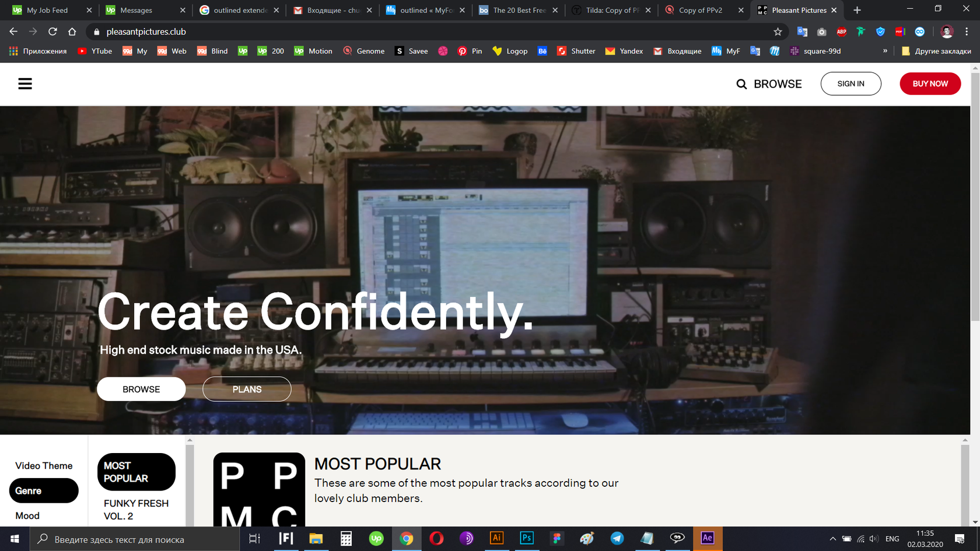Switch to the Copy of PPv2 tab
The image size is (980, 551).
point(701,10)
